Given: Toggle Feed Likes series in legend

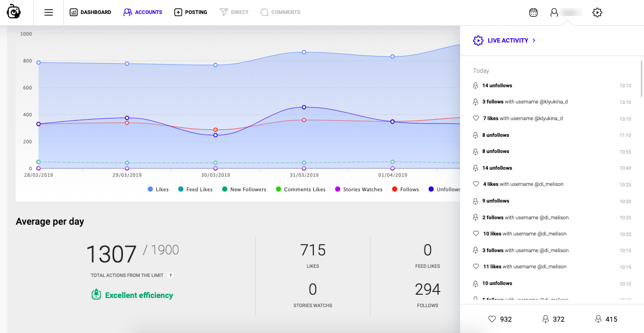Looking at the screenshot, I should [195, 190].
